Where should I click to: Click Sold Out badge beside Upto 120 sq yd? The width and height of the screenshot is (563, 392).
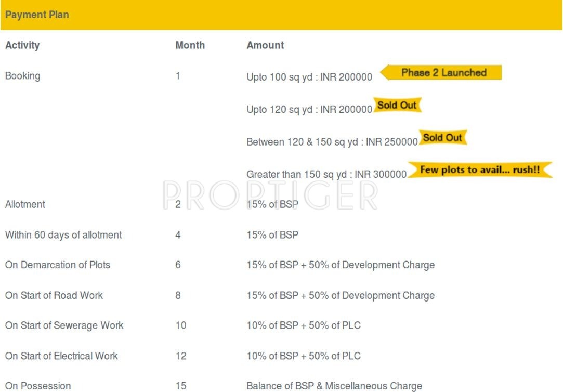[397, 105]
